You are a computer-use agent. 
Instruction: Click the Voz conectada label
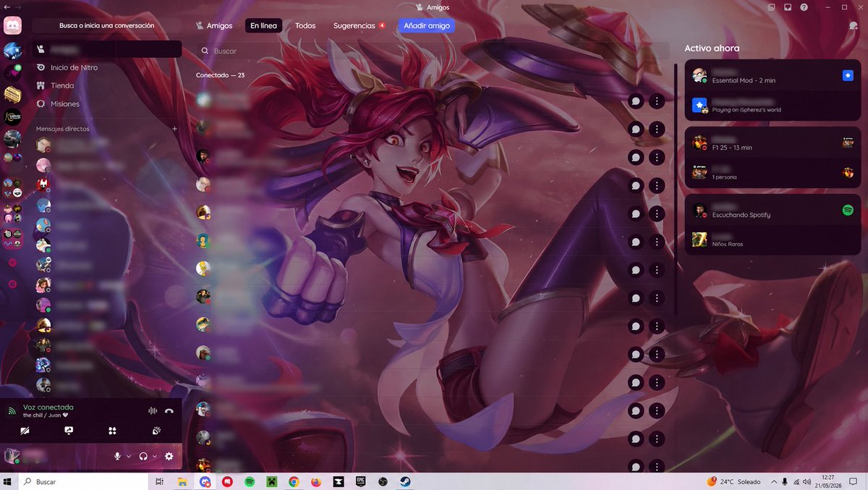[x=48, y=407]
